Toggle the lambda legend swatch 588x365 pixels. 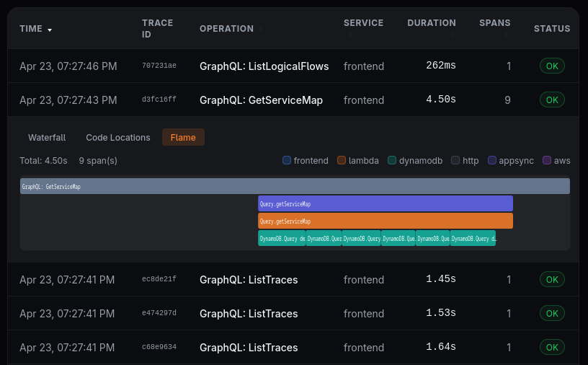(342, 160)
